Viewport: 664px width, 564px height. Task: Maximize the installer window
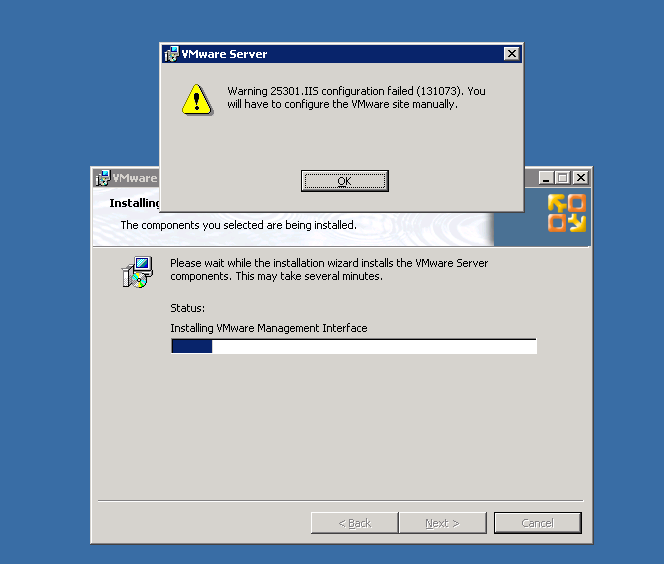[563, 178]
